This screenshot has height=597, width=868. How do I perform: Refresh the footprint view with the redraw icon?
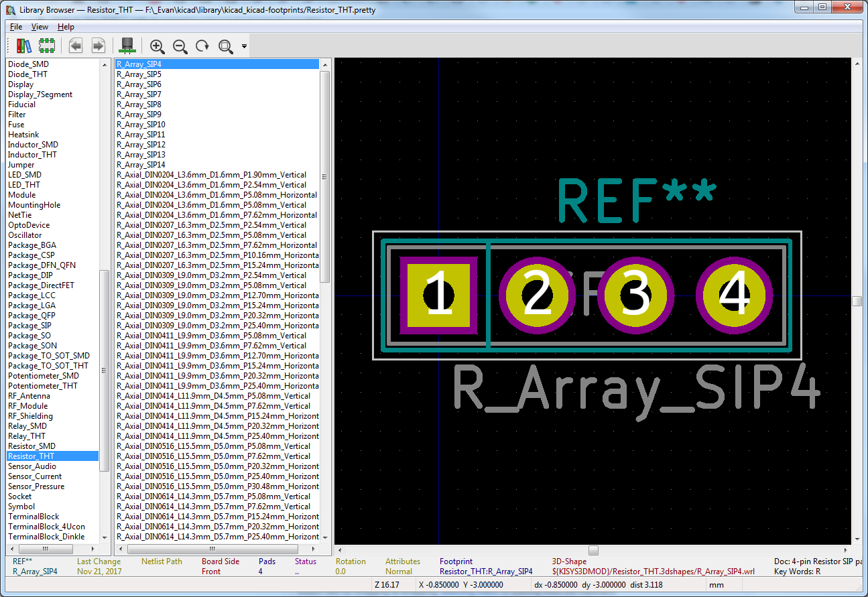tap(202, 46)
